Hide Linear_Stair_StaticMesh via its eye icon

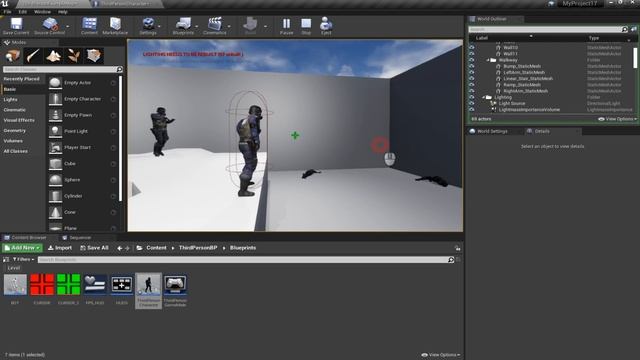(x=472, y=78)
